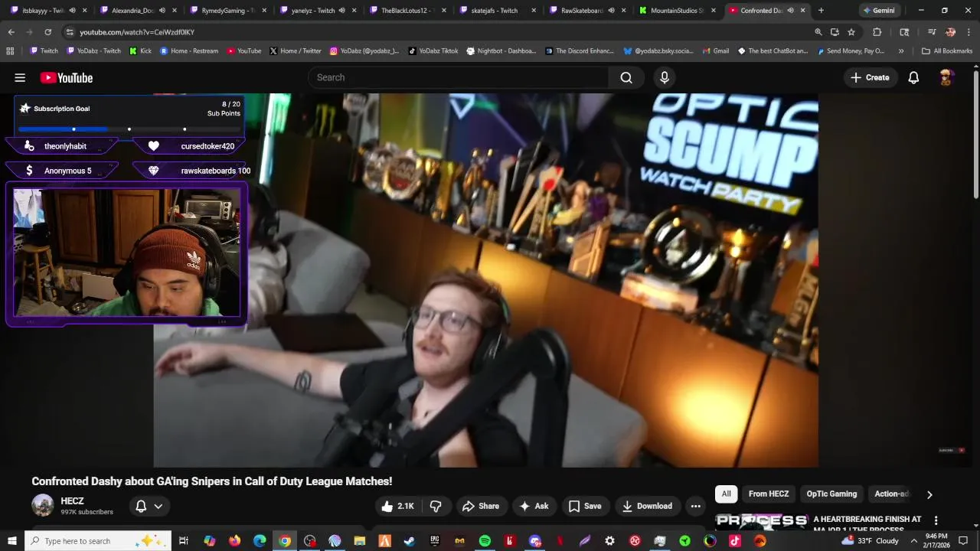Click the YouTube search input field
Viewport: 980px width, 551px height.
(x=458, y=77)
